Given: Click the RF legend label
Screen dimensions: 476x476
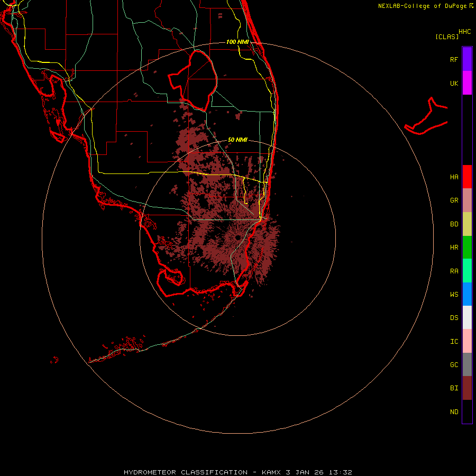Looking at the screenshot, I should pos(454,59).
